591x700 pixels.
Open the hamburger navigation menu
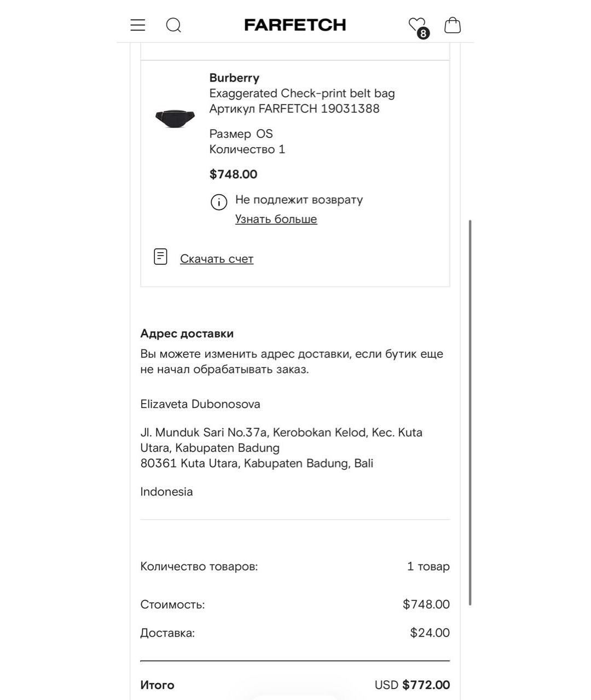[x=138, y=25]
